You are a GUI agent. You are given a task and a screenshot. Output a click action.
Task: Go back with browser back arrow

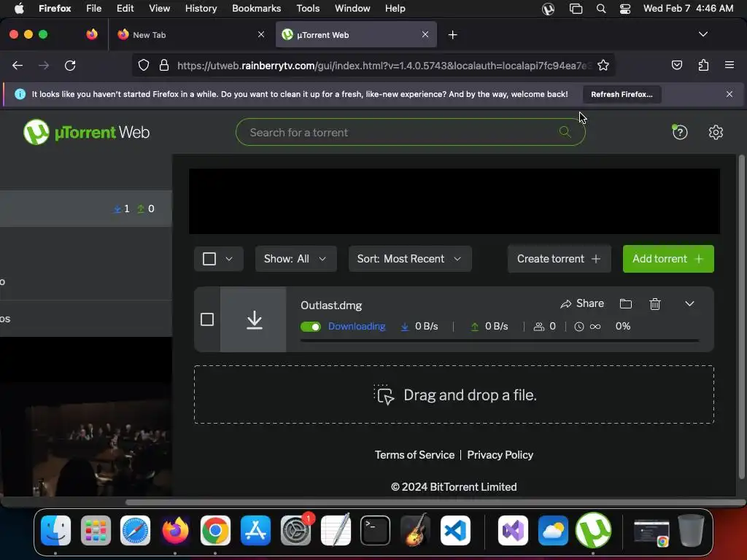pos(18,65)
